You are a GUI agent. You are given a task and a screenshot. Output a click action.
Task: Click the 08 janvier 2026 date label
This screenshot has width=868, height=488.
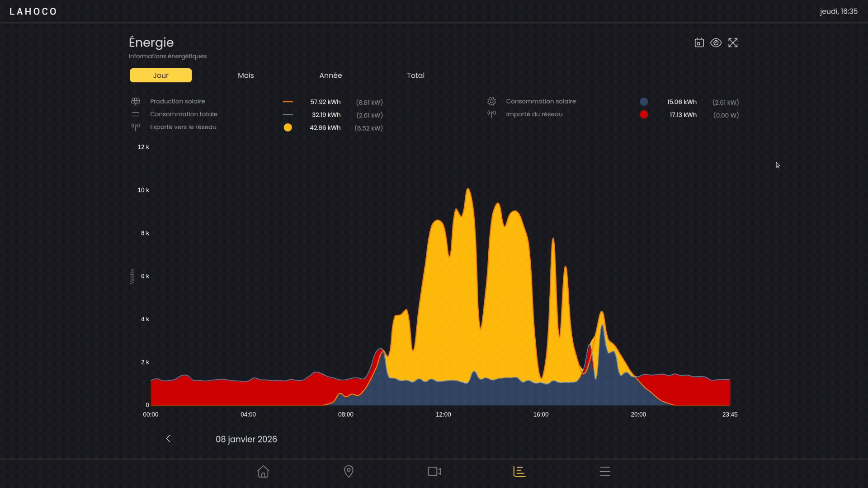tap(246, 439)
